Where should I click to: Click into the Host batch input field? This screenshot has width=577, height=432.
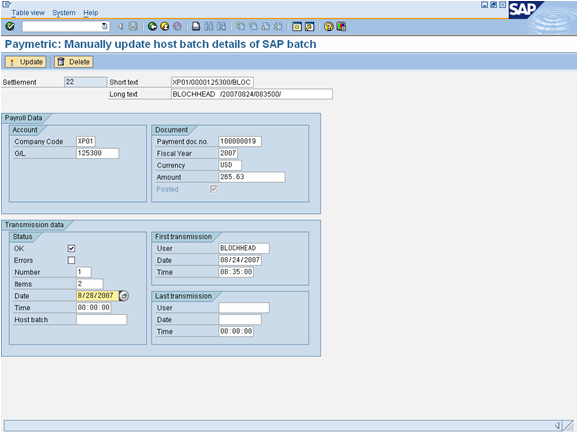pos(102,319)
